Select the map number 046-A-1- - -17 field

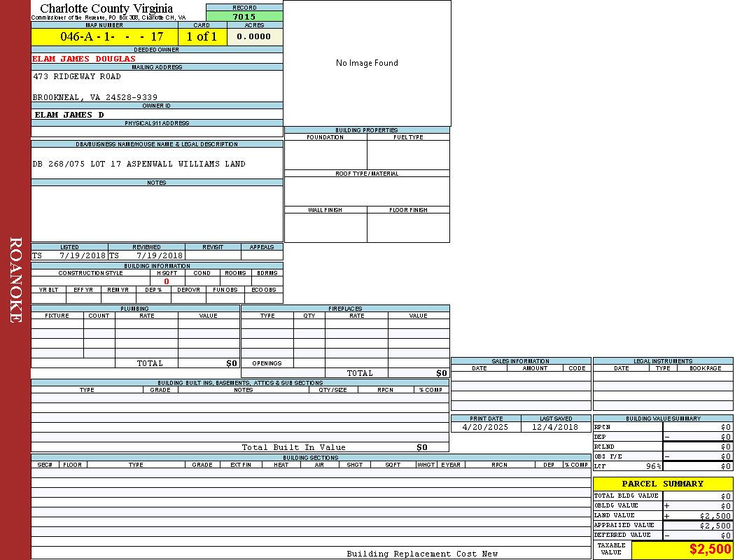point(104,36)
